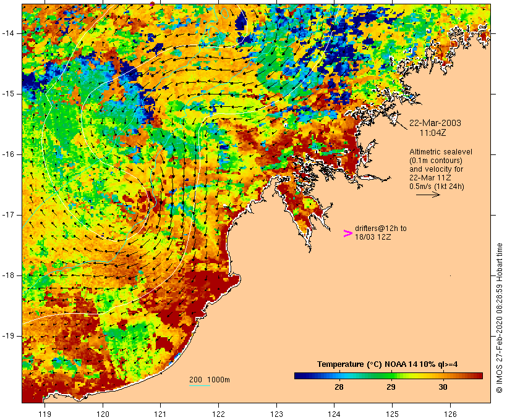Click the '18/03 12Z' legend text
Screen dimensions: 507x420
(x=373, y=237)
